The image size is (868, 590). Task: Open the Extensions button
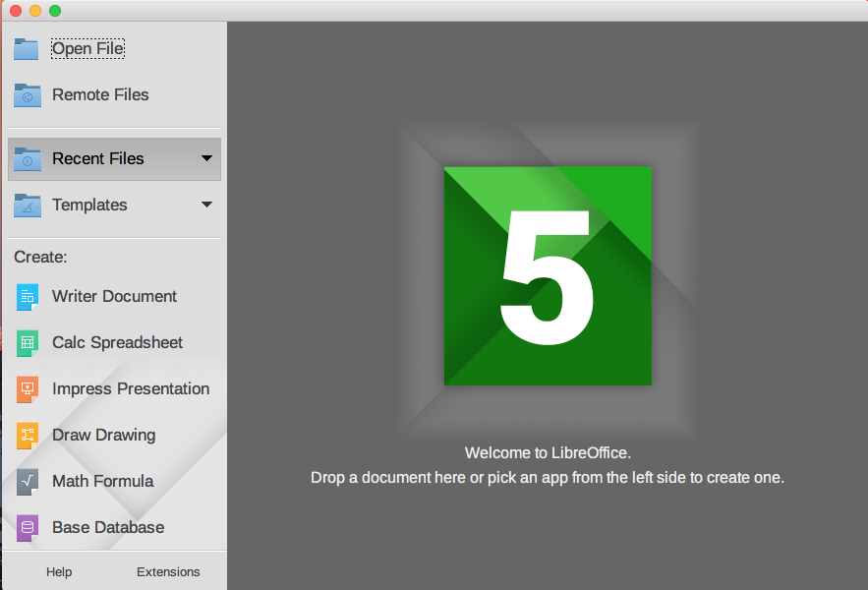click(x=168, y=571)
